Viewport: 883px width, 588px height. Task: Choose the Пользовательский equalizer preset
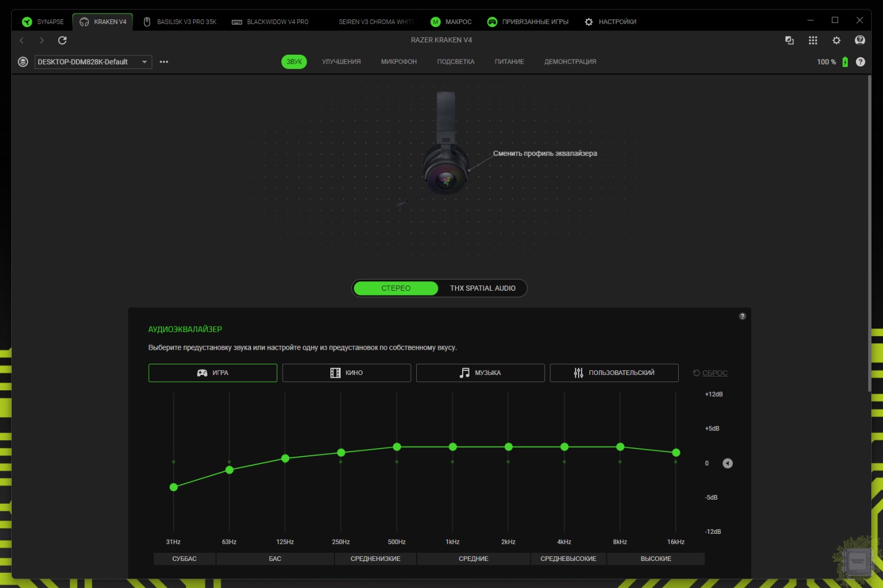pyautogui.click(x=614, y=373)
